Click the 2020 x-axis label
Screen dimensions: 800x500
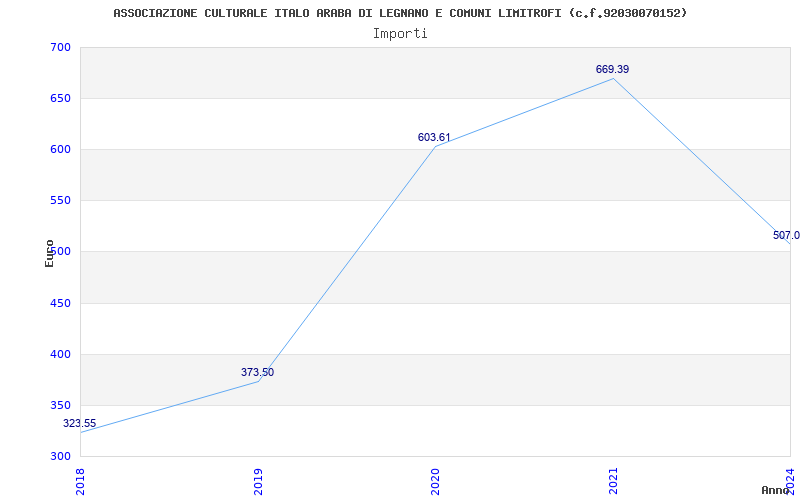pyautogui.click(x=435, y=482)
